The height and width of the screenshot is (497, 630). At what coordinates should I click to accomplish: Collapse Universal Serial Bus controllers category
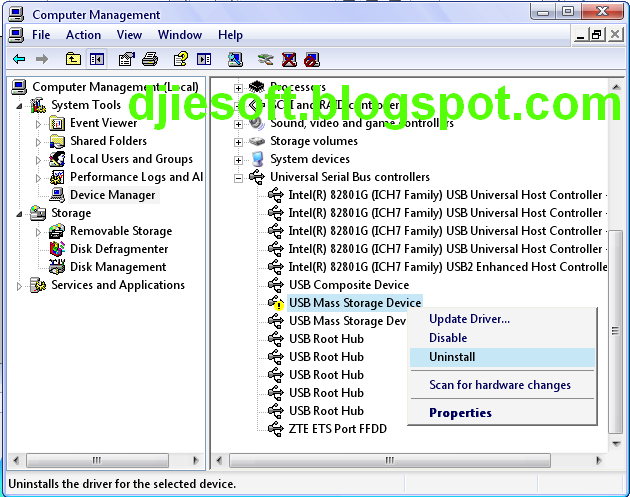[238, 178]
